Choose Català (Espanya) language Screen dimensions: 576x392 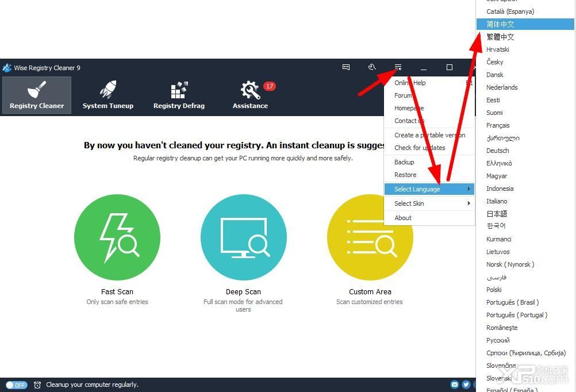point(525,11)
